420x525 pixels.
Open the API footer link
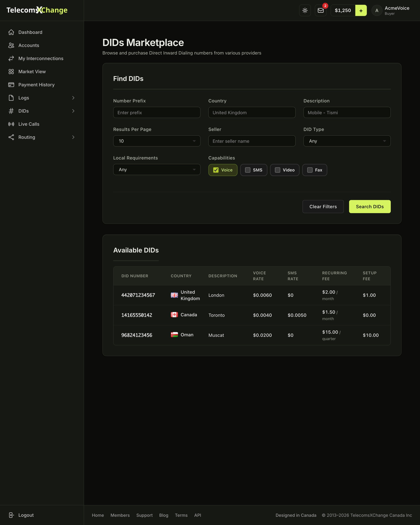pyautogui.click(x=198, y=515)
